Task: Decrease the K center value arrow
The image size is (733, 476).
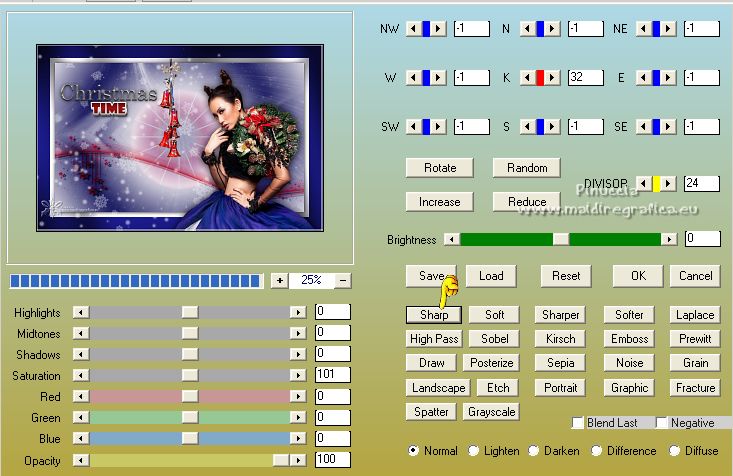Action: click(x=527, y=78)
